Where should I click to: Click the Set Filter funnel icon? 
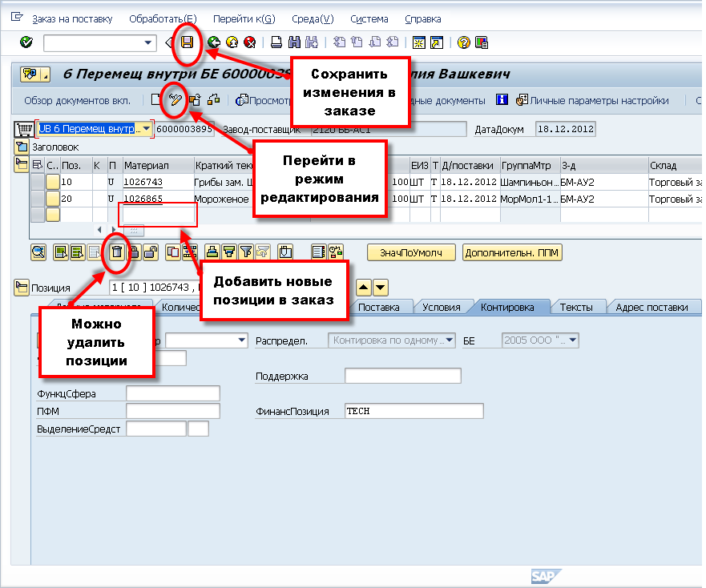click(246, 252)
